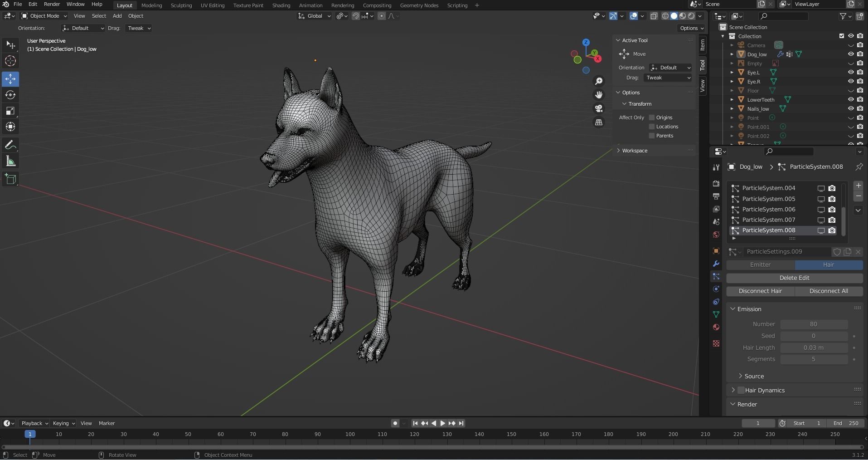Screen dimensions: 868x460
Task: Choose the Measure tool
Action: [x=10, y=161]
